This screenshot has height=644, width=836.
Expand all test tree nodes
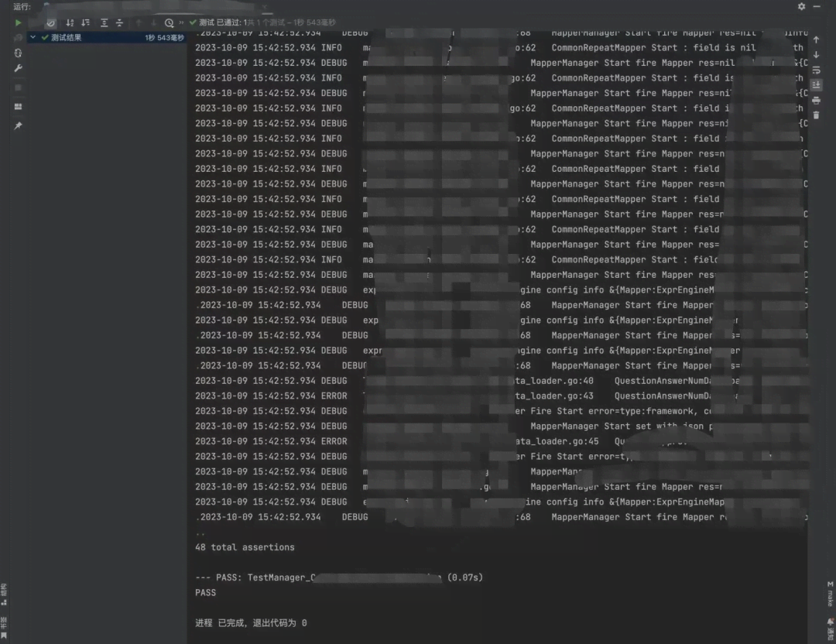click(104, 22)
